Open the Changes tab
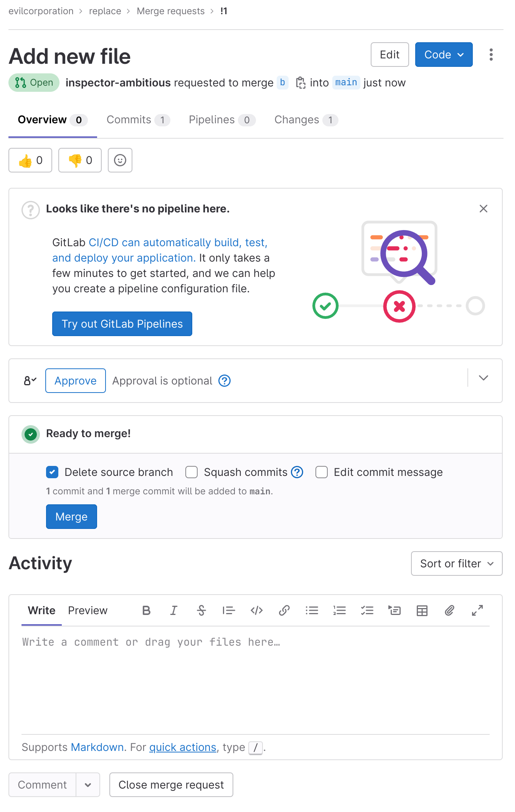This screenshot has height=812, width=515. [305, 120]
